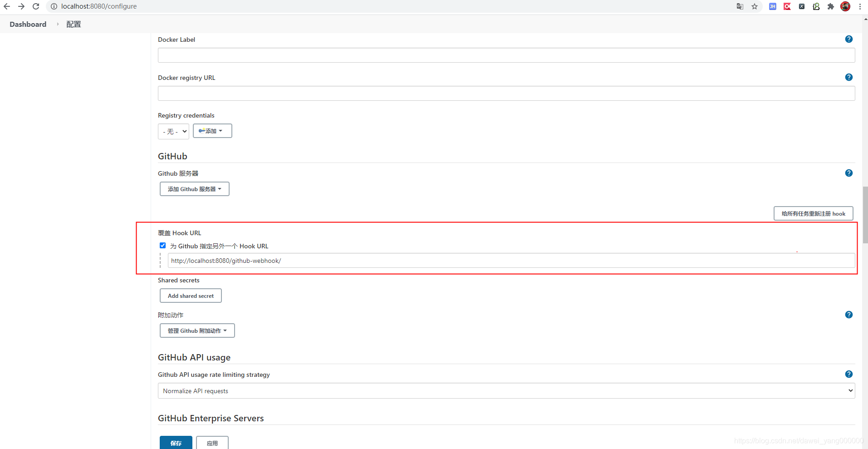Expand the 管理 Github 附加动作 dropdown
The height and width of the screenshot is (449, 868).
pyautogui.click(x=197, y=331)
